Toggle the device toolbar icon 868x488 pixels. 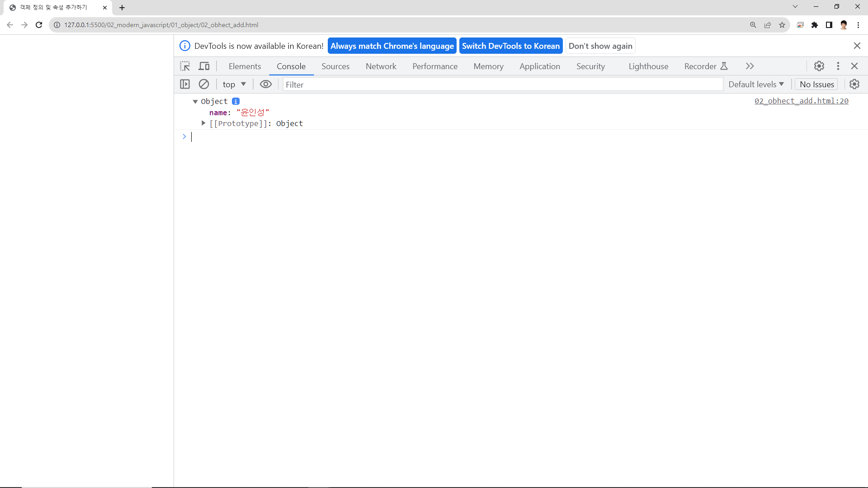(204, 66)
